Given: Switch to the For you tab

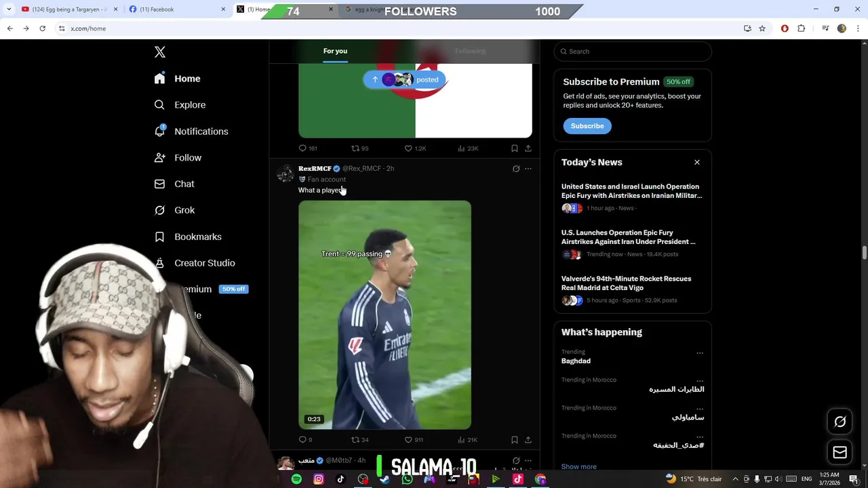Looking at the screenshot, I should (x=335, y=51).
